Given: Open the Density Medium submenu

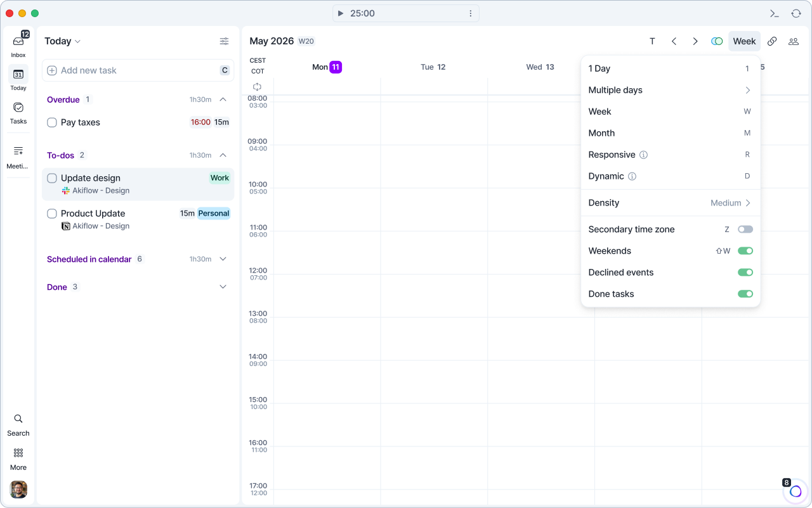Looking at the screenshot, I should pos(671,203).
